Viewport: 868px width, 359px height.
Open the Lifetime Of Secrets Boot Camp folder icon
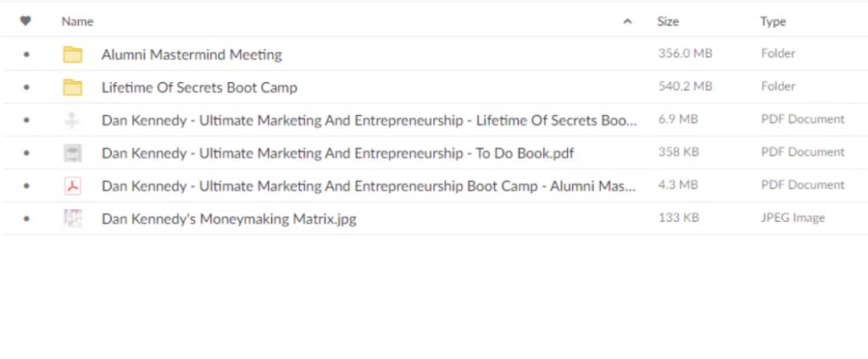pyautogui.click(x=73, y=87)
